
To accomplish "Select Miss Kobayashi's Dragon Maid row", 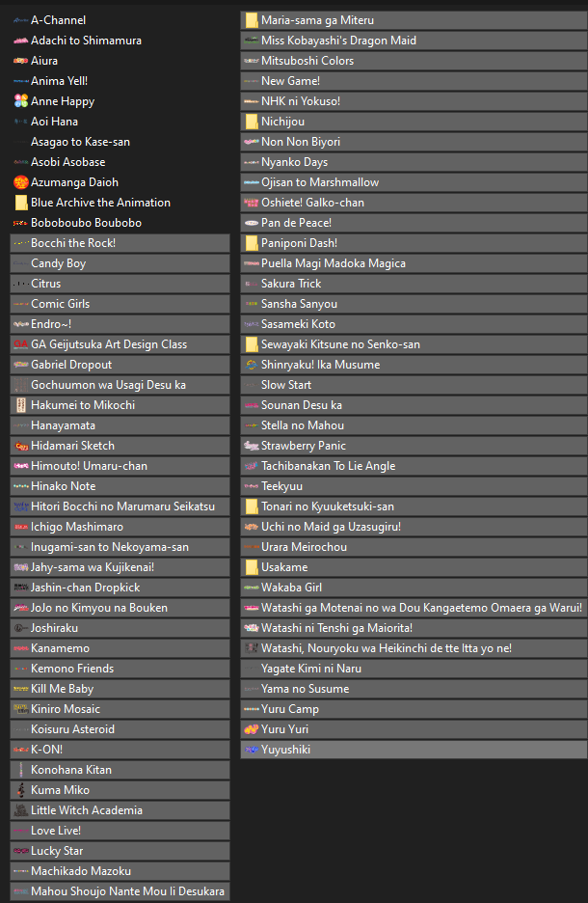I will pos(414,41).
